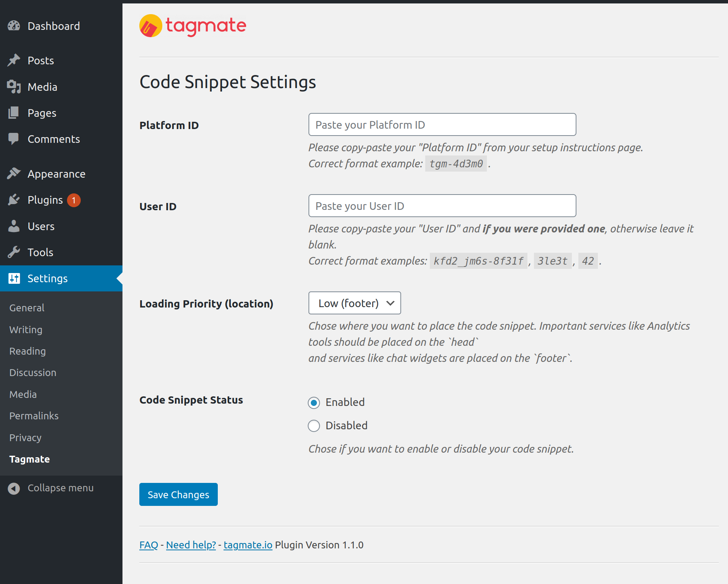
Task: Click the Posts pushpin icon
Action: [14, 60]
